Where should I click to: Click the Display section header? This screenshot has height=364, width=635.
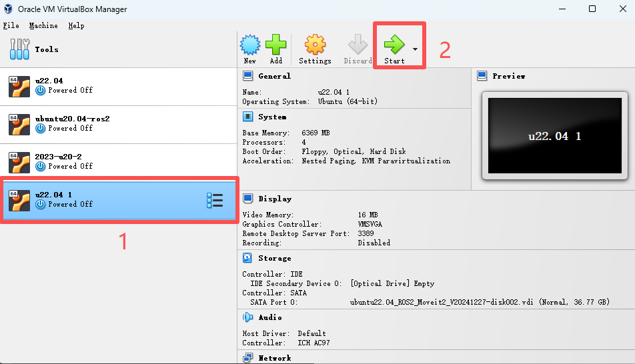275,199
